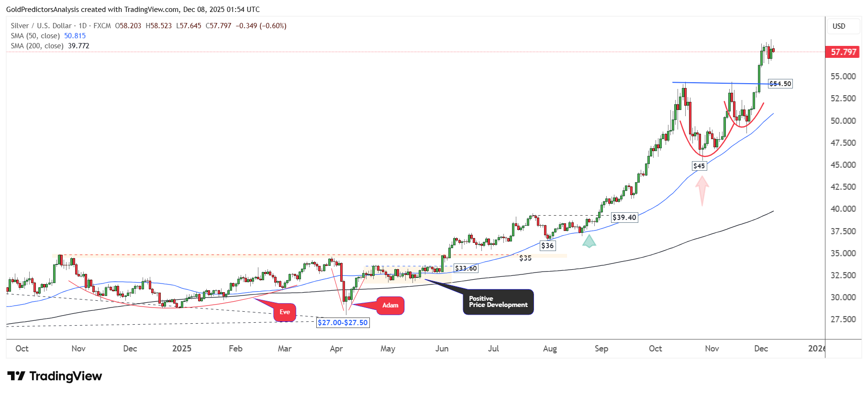Click the TradingView logo icon
This screenshot has height=394, width=868.
[x=16, y=376]
